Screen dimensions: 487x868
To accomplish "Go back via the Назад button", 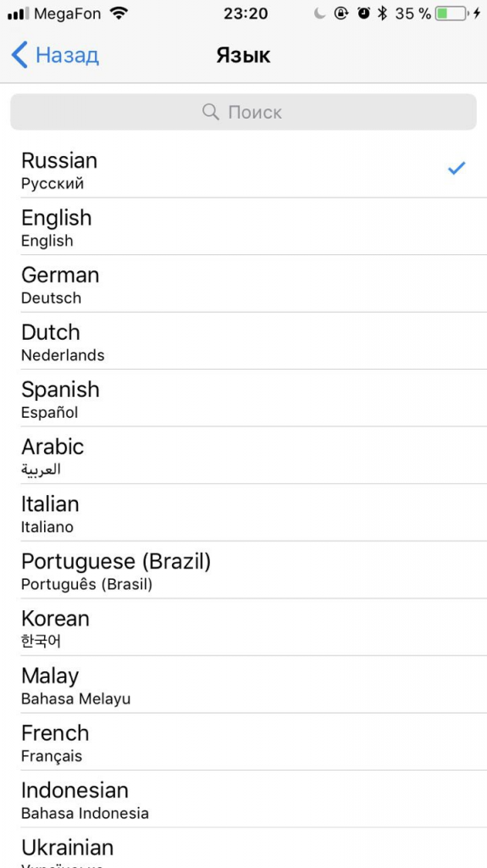I will [x=55, y=55].
